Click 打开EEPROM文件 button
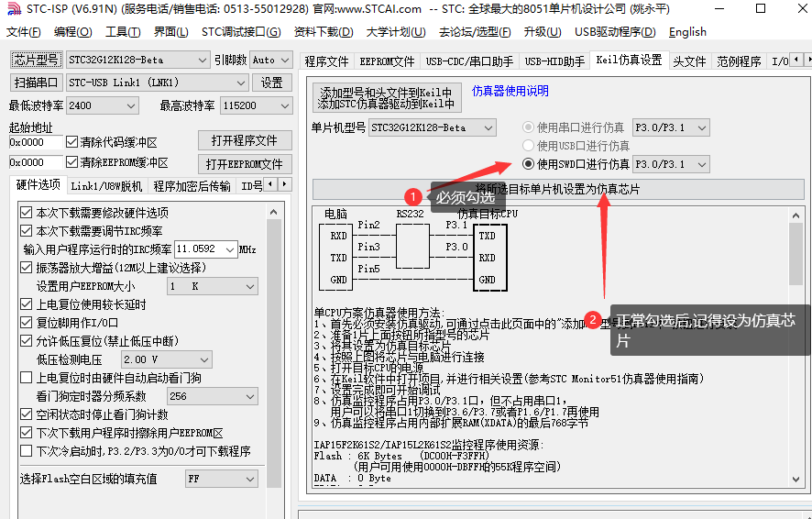 tap(245, 164)
